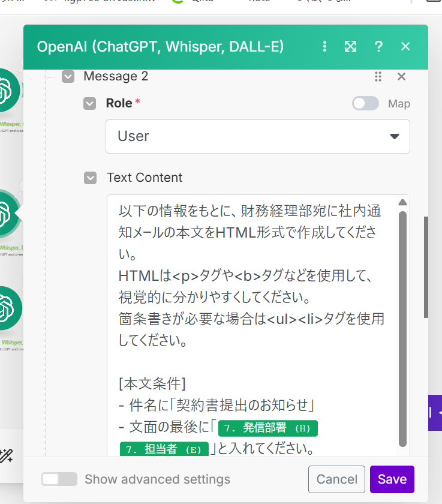Select the 7. 担当者 (E) mapped tag
This screenshot has height=504, width=442.
pyautogui.click(x=164, y=449)
